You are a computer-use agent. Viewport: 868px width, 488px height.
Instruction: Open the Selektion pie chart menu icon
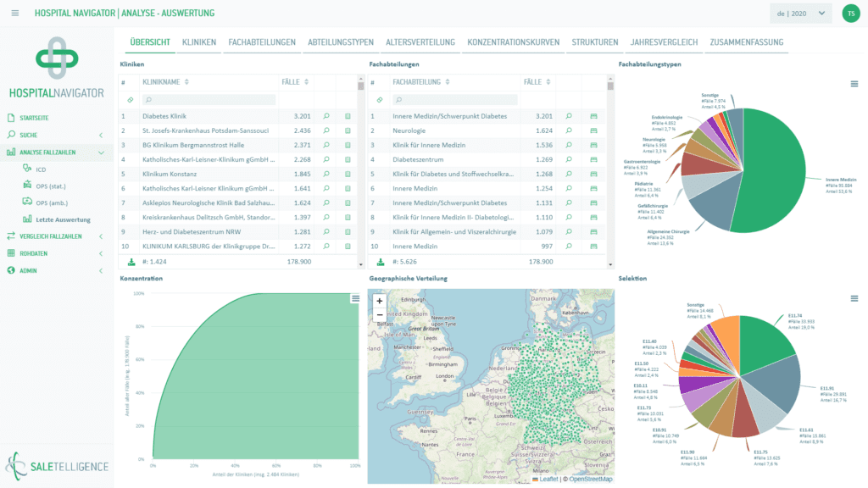click(x=854, y=298)
